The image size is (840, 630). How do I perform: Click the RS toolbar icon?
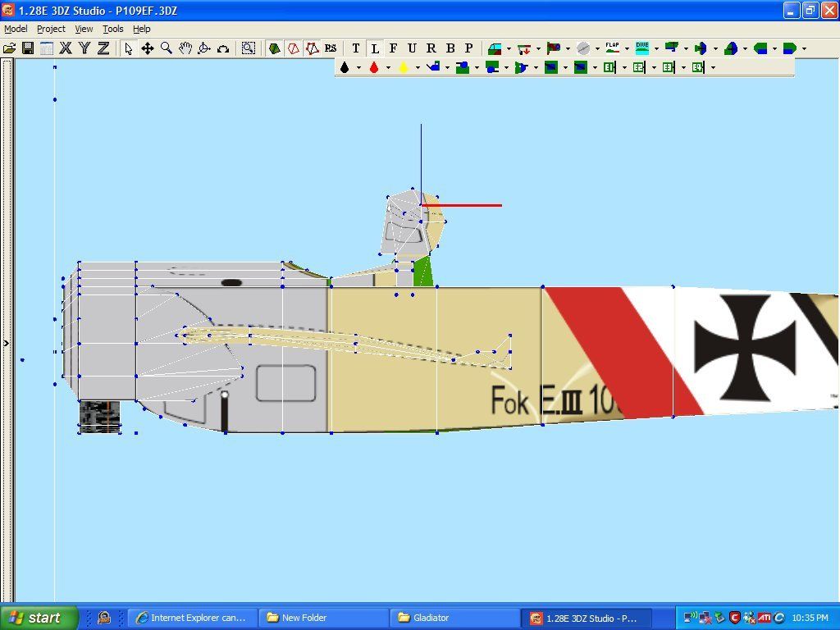tap(331, 48)
